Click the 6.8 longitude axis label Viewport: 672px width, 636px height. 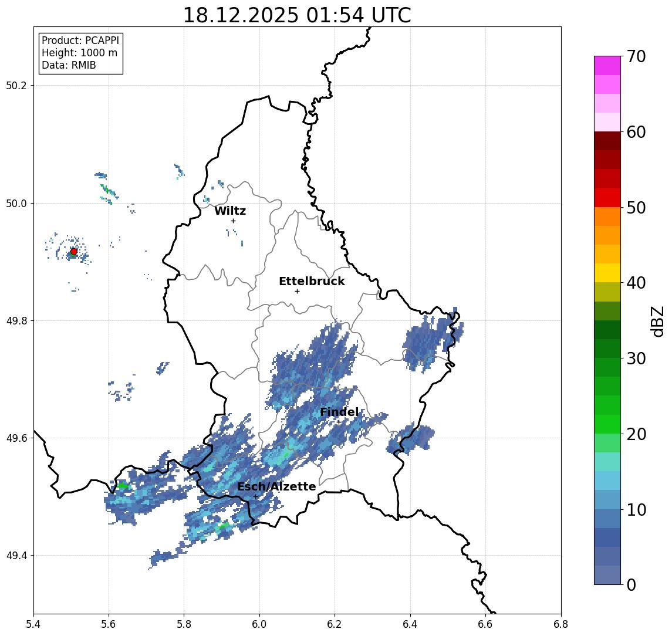561,624
